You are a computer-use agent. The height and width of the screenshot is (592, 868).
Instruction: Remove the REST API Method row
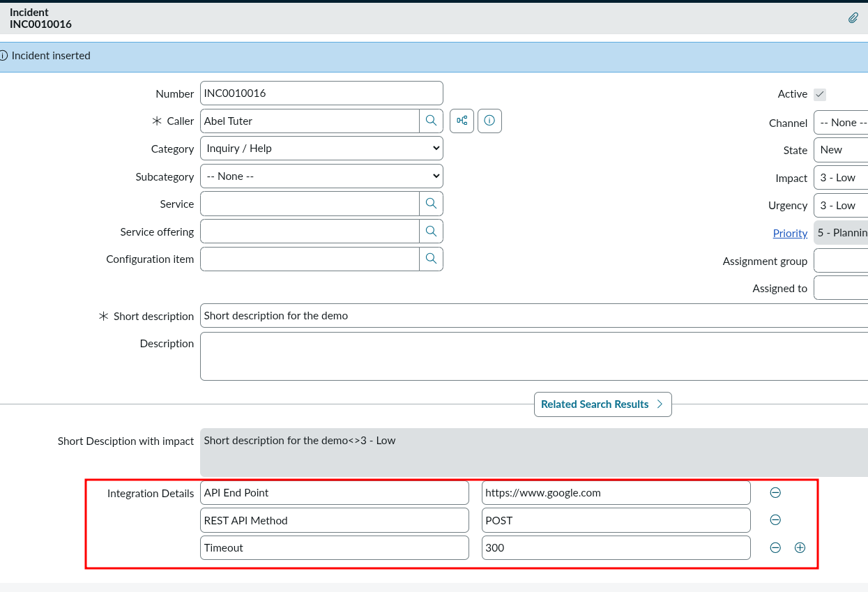click(775, 520)
